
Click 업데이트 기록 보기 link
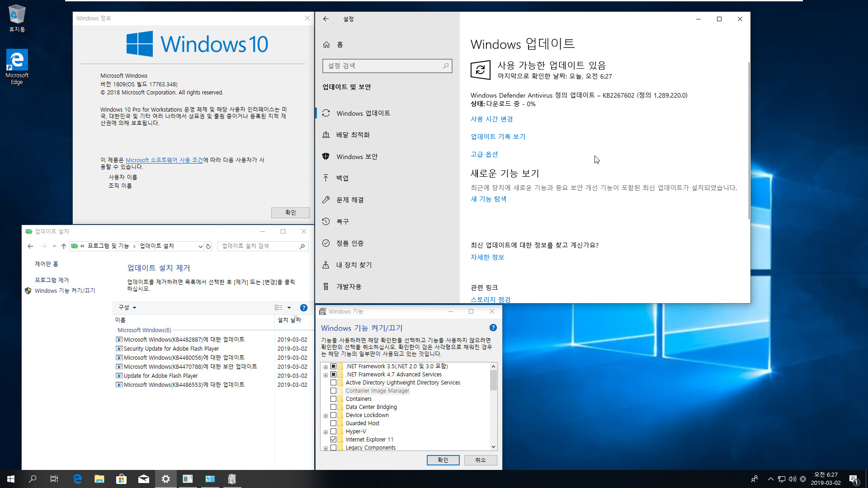pos(498,137)
